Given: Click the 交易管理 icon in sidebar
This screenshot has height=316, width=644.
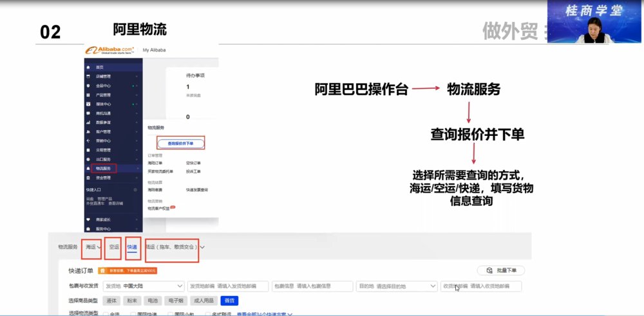Looking at the screenshot, I should pos(88,150).
